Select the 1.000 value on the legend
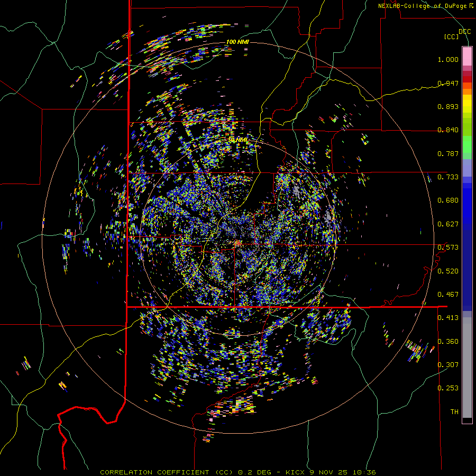The height and width of the screenshot is (476, 476). pos(448,59)
